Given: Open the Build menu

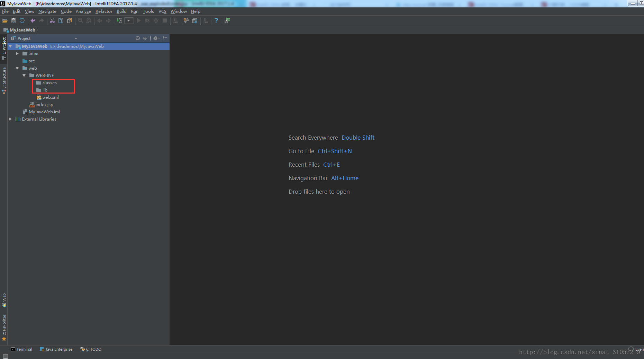Looking at the screenshot, I should 121,11.
